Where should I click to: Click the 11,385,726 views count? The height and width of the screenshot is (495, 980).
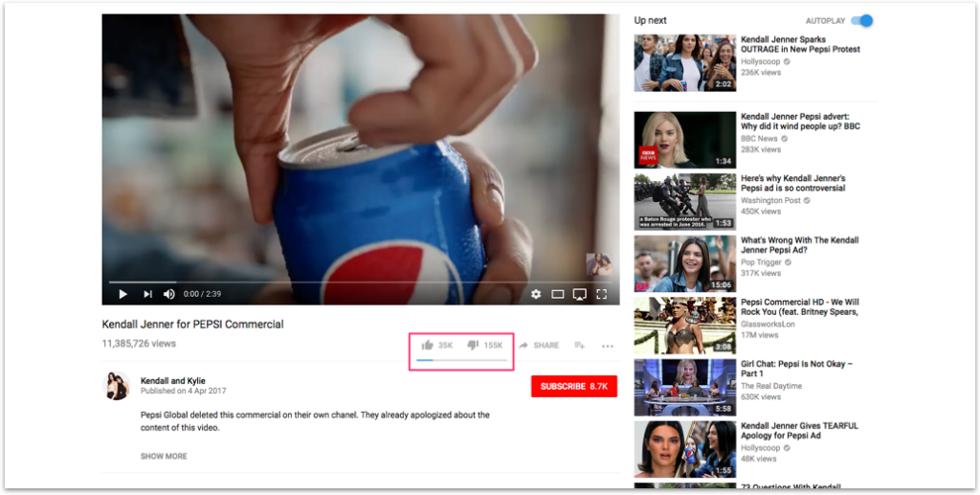139,344
